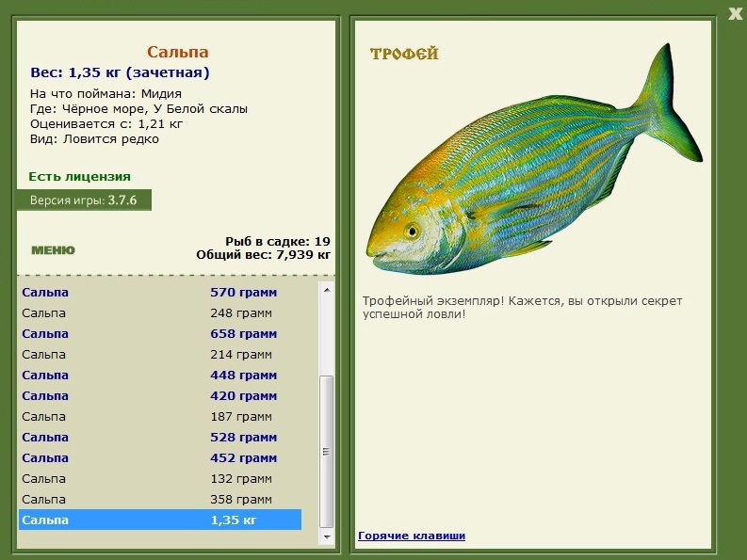Open the Горячие клавиши link
The height and width of the screenshot is (560, 747).
[x=412, y=536]
